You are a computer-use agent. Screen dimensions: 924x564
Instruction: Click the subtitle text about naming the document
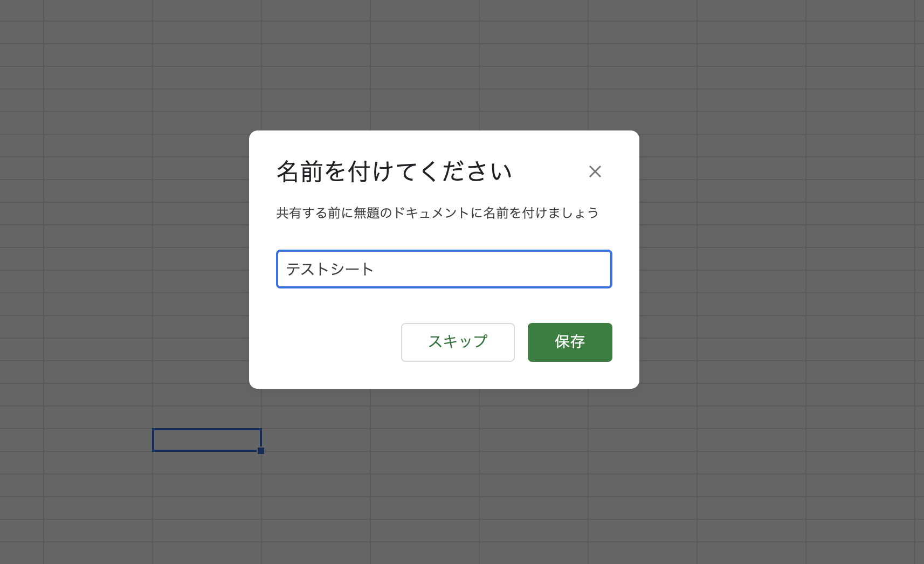tap(437, 212)
